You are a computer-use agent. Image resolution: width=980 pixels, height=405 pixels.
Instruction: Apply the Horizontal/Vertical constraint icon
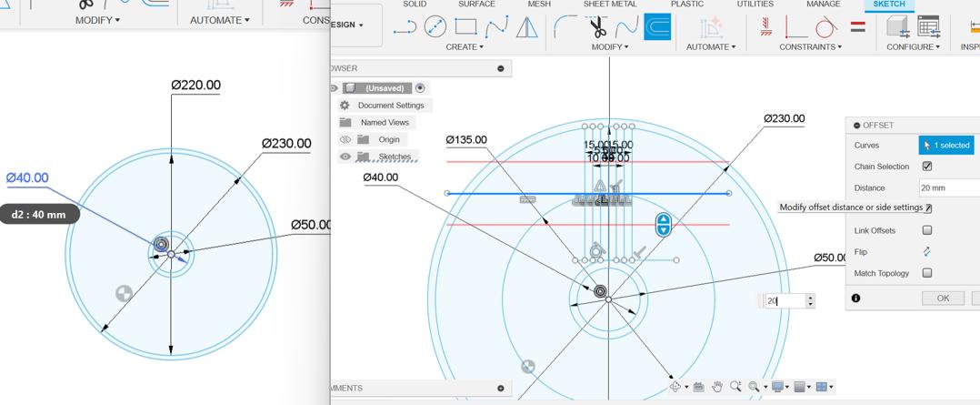click(765, 27)
